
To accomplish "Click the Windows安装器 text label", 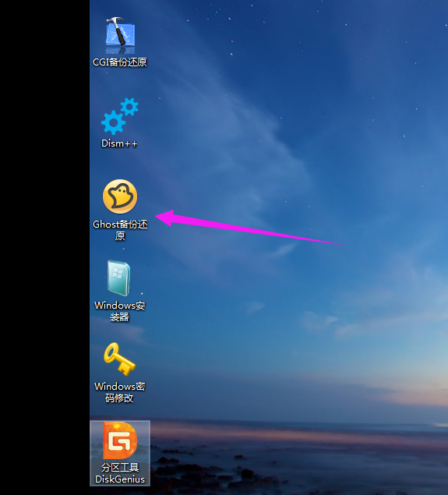I will 119,311.
